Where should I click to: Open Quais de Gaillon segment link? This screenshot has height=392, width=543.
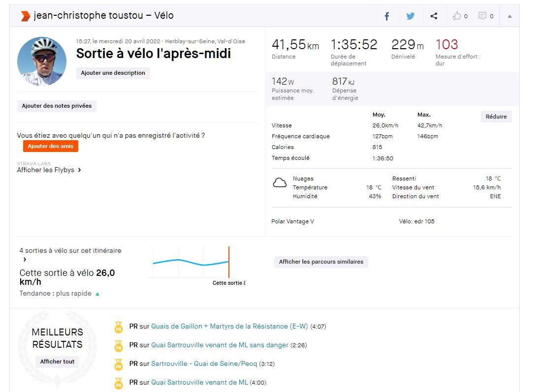click(229, 326)
